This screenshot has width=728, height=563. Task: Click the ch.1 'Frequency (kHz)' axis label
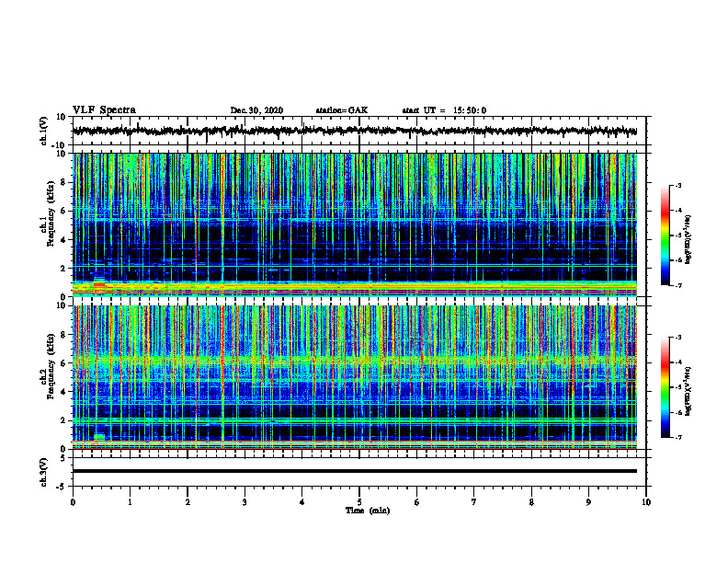point(51,214)
